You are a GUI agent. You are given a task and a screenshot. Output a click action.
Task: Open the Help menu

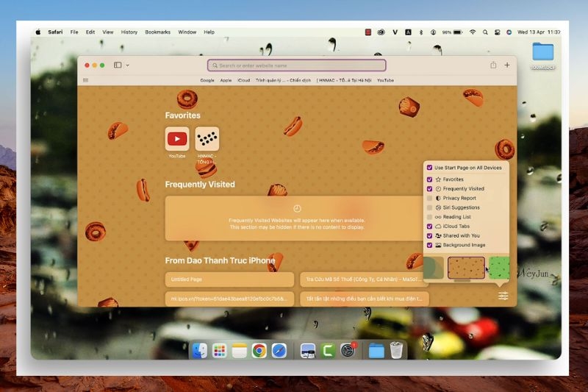point(209,32)
